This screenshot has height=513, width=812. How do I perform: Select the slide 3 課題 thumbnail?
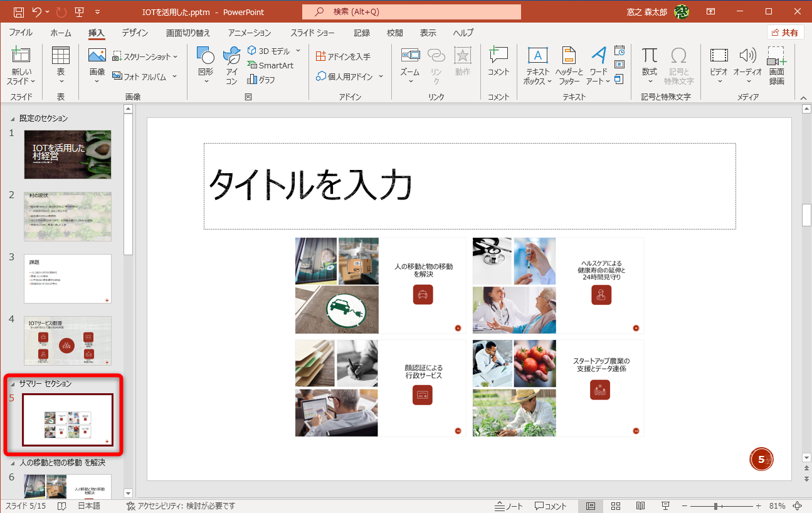67,278
